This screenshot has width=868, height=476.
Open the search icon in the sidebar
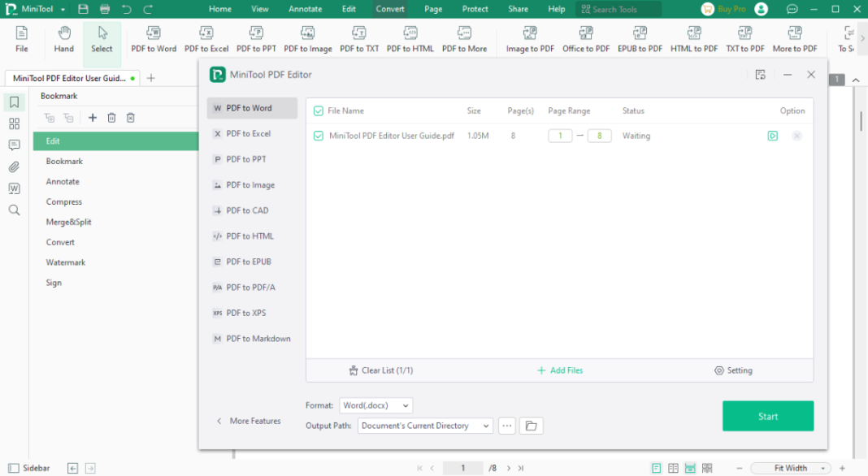coord(14,210)
